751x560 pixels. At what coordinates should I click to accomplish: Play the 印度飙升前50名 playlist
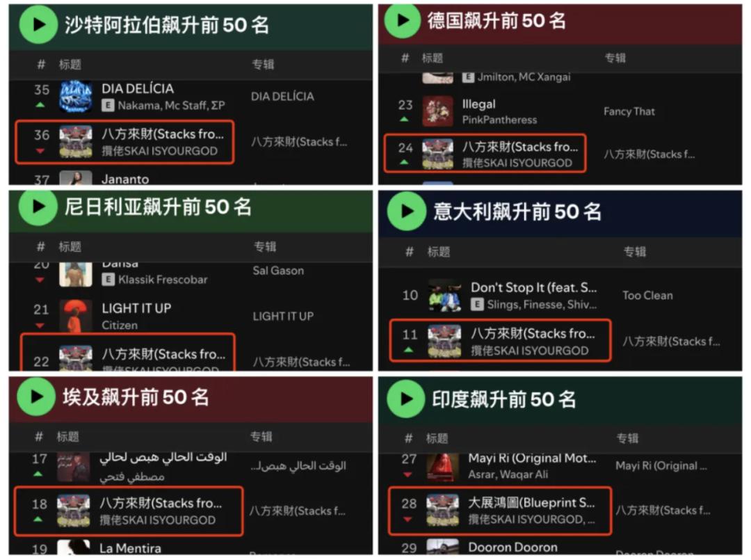click(406, 399)
